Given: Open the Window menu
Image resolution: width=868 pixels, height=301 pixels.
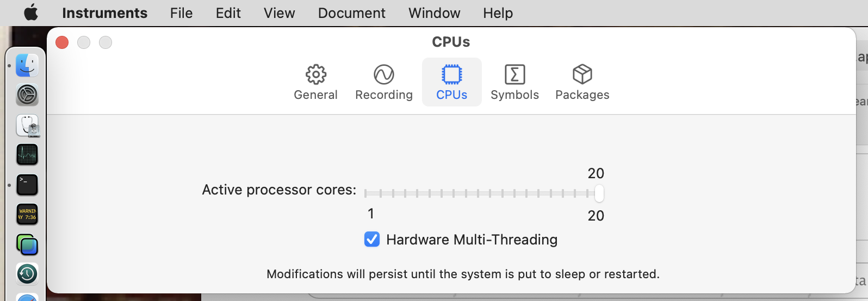Looking at the screenshot, I should point(434,13).
